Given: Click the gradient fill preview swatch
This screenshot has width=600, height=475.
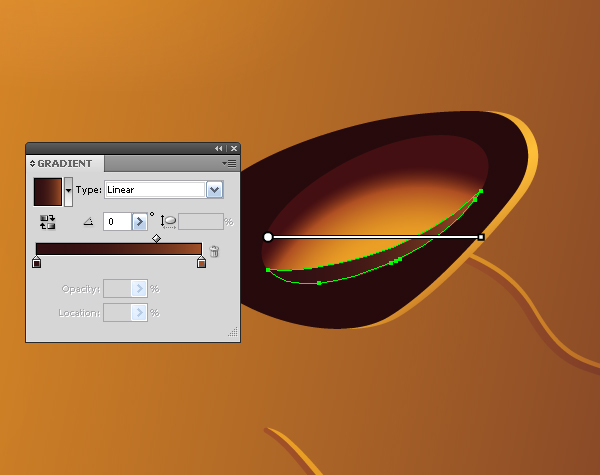Looking at the screenshot, I should tap(47, 192).
